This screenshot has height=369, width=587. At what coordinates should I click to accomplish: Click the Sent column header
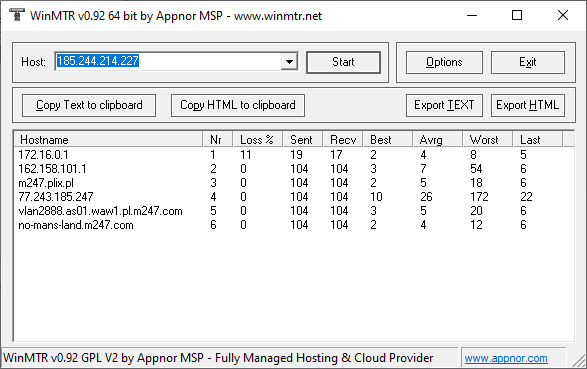(x=302, y=140)
